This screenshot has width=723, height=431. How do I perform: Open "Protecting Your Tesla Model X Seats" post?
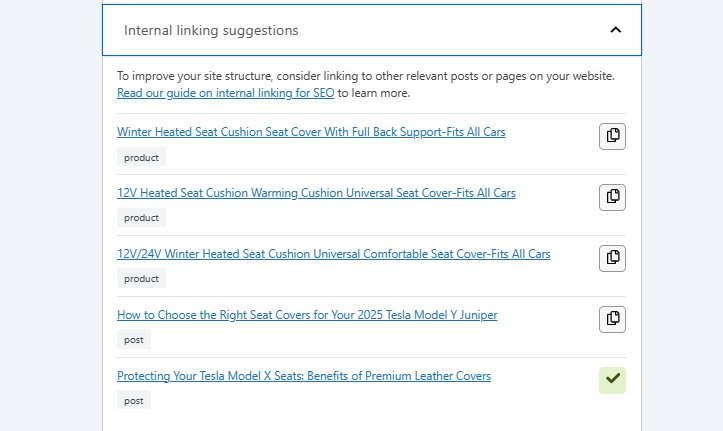point(304,376)
